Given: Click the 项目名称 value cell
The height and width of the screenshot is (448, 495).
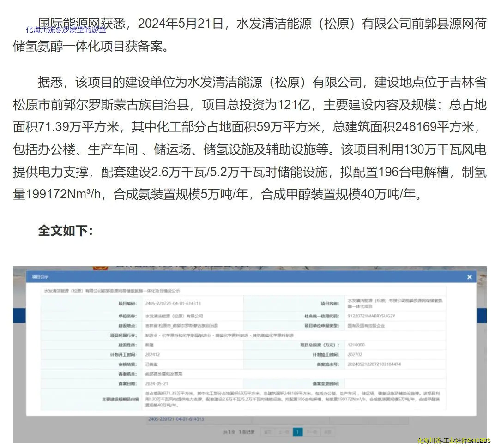Looking at the screenshot, I should point(395,303).
